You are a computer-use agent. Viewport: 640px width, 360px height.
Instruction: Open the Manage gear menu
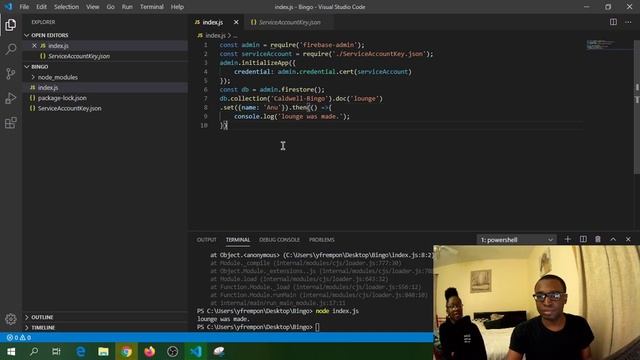coord(11,319)
